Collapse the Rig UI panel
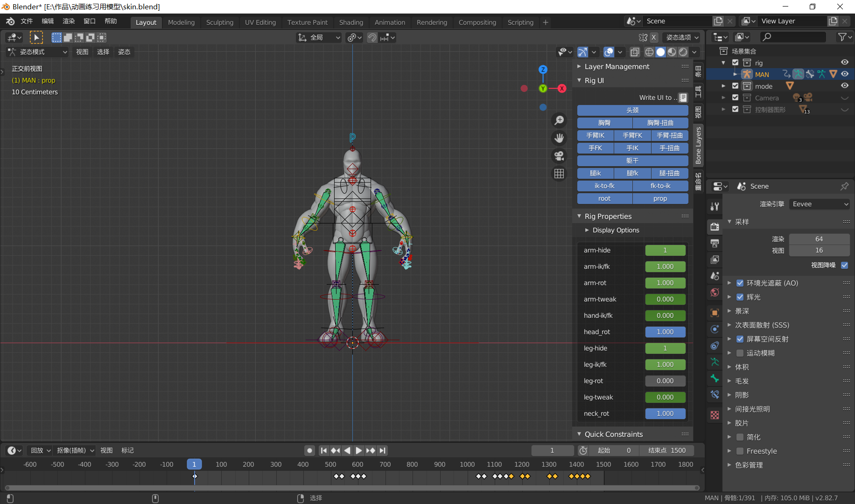 pyautogui.click(x=579, y=80)
